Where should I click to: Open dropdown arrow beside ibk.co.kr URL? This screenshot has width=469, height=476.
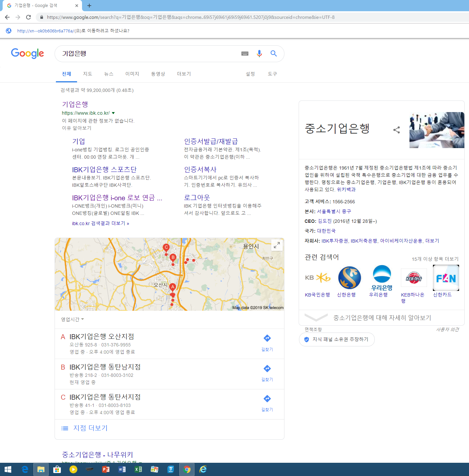tap(113, 113)
